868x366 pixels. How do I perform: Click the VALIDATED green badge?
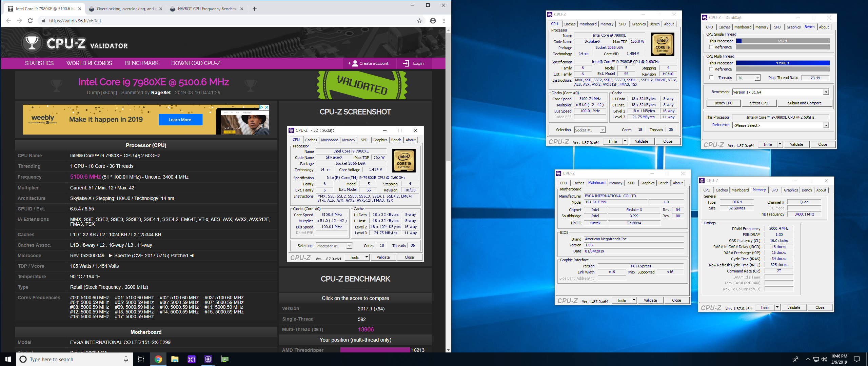tap(362, 85)
